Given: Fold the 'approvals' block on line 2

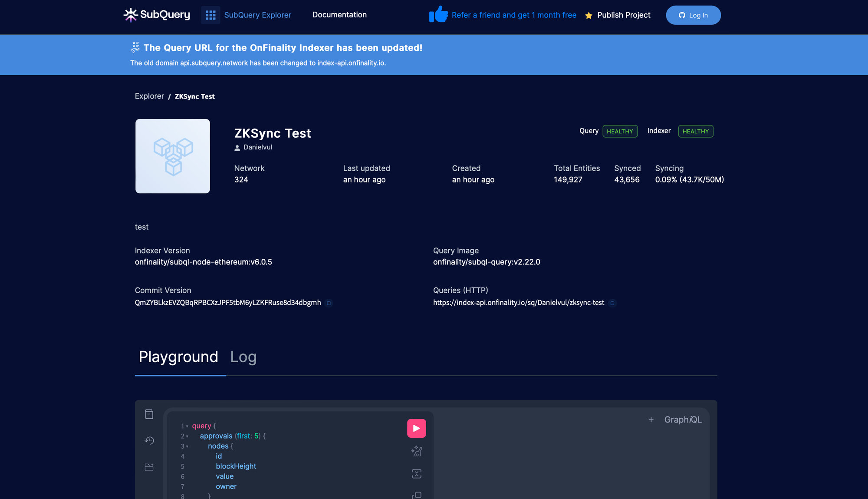Looking at the screenshot, I should (187, 436).
